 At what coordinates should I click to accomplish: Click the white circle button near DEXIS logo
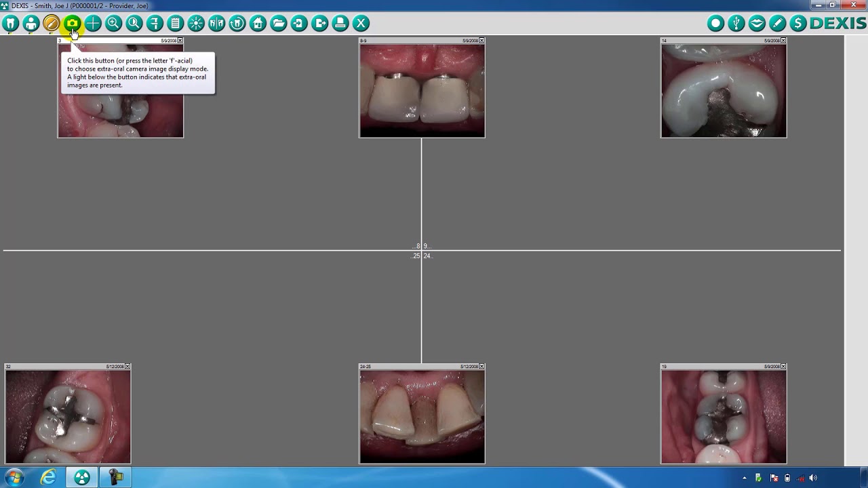click(715, 24)
